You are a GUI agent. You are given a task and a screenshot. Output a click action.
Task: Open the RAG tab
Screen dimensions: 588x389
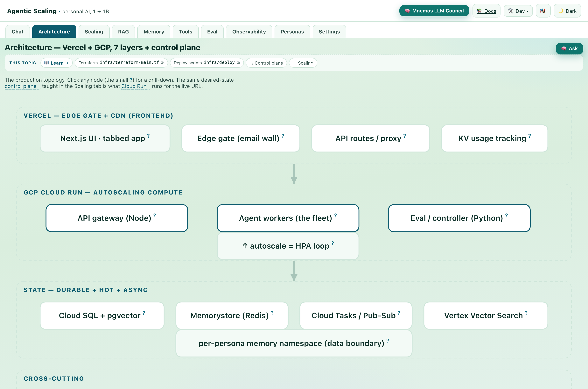(x=123, y=32)
